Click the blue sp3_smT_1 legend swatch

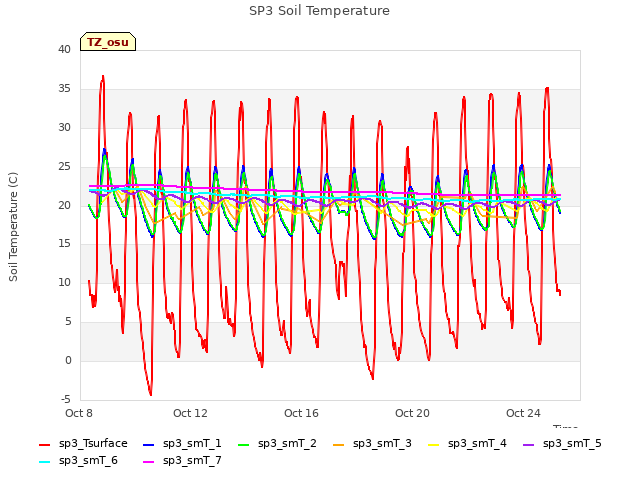tap(149, 444)
